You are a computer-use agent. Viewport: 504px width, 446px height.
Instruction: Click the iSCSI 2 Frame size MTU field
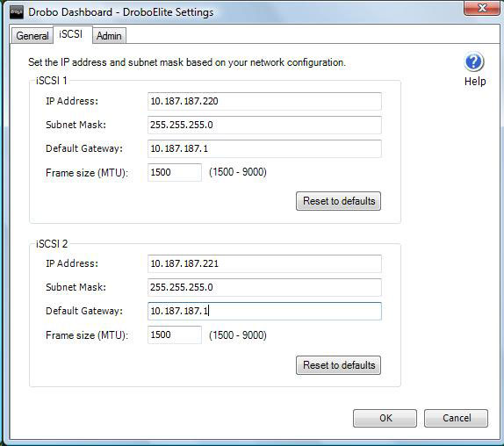[175, 334]
